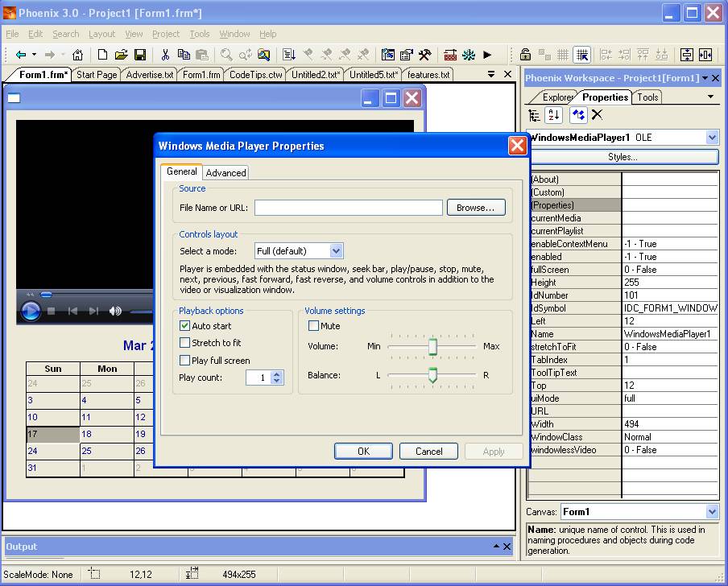Screen dimensions: 728x586
Task: Create a new file via toolbar
Action: click(102, 55)
